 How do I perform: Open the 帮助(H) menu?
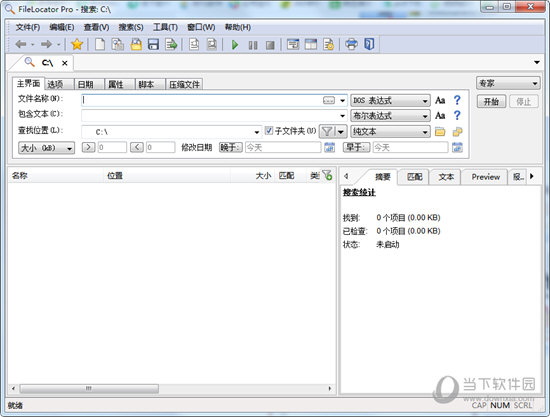(237, 27)
